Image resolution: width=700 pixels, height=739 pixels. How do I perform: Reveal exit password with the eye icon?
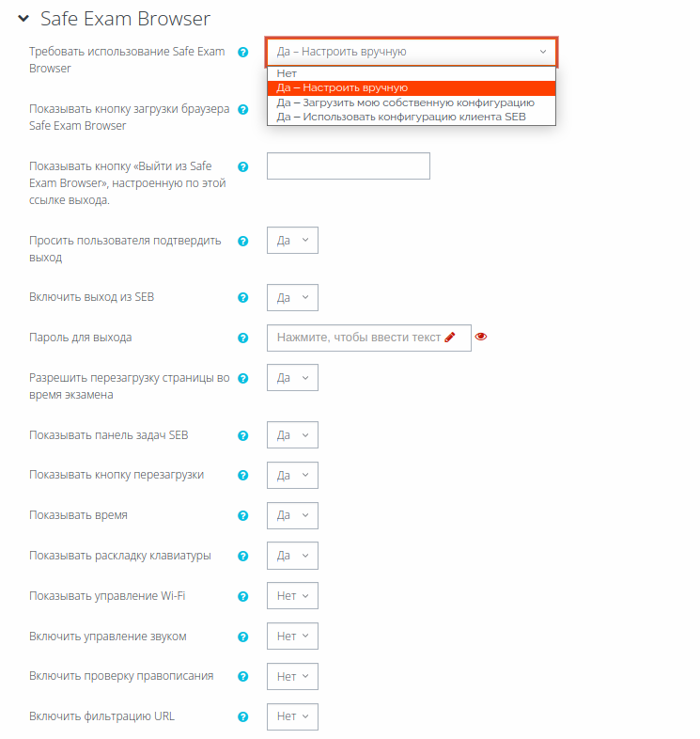pyautogui.click(x=481, y=337)
